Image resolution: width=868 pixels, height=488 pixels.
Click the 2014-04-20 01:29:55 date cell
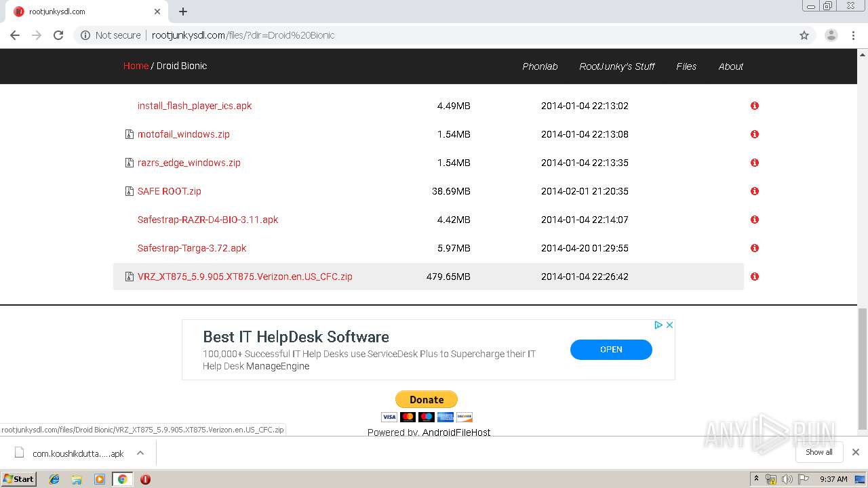585,248
